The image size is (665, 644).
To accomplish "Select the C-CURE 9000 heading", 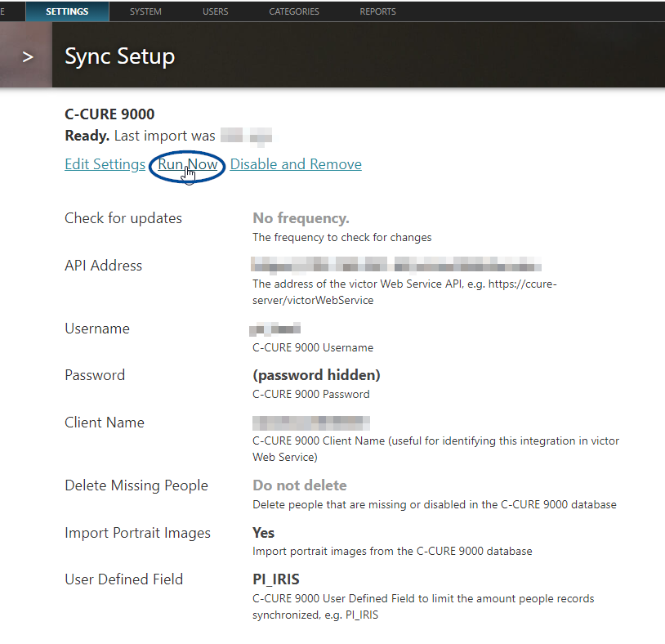I will [x=109, y=114].
